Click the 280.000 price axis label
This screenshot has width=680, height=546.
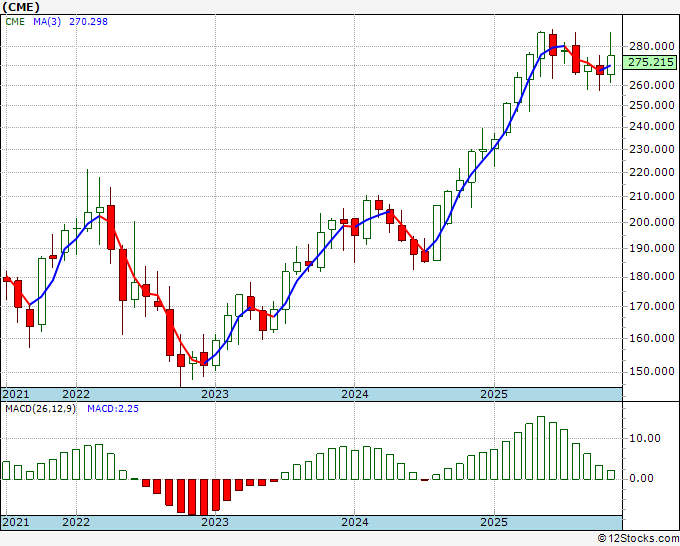(651, 46)
